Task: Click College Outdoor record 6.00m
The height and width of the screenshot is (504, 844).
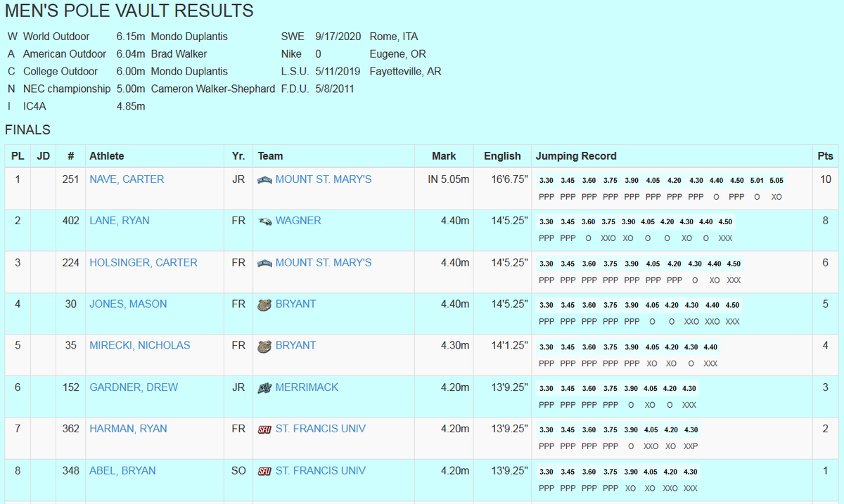Action: pyautogui.click(x=131, y=72)
